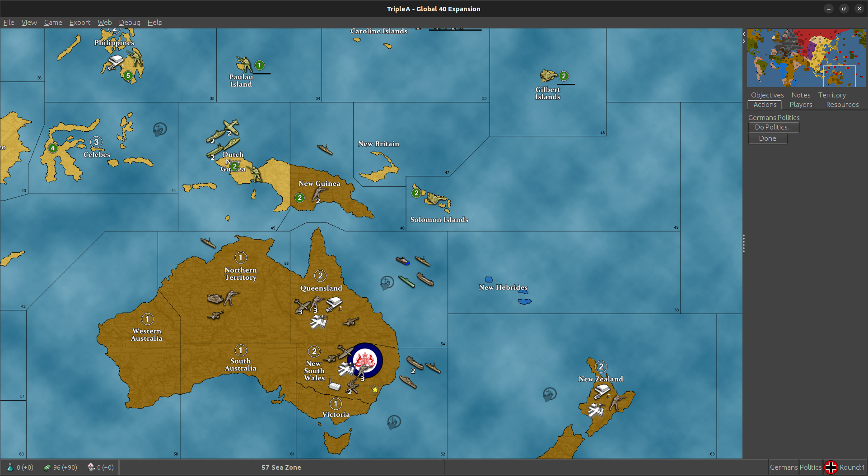Click the airfield icon in New Zealand
Viewport: 868px width, 476px height.
(596, 410)
